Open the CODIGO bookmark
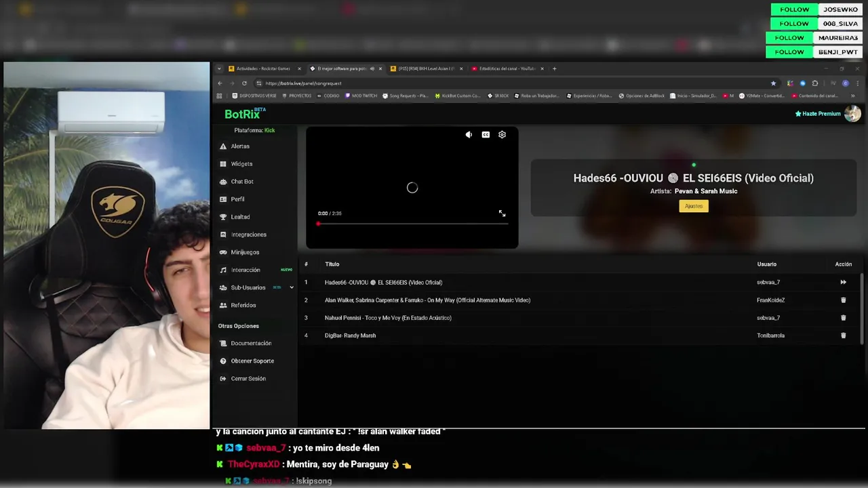 pyautogui.click(x=328, y=96)
